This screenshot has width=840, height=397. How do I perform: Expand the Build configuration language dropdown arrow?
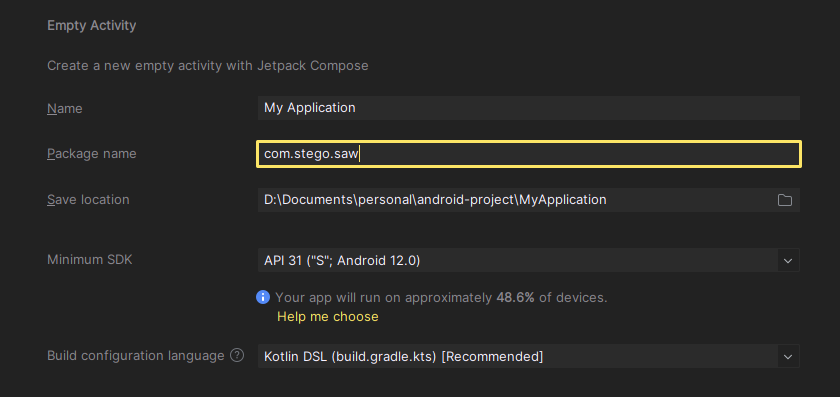[x=788, y=356]
